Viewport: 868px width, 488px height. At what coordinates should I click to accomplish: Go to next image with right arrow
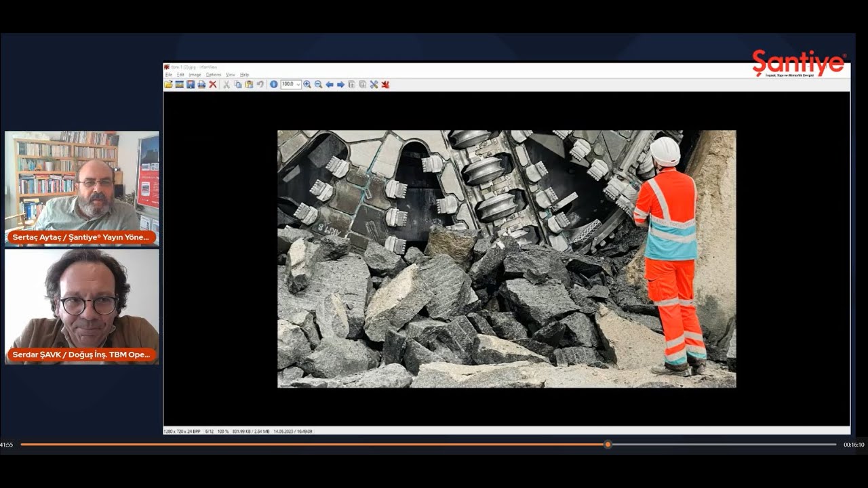coord(340,85)
